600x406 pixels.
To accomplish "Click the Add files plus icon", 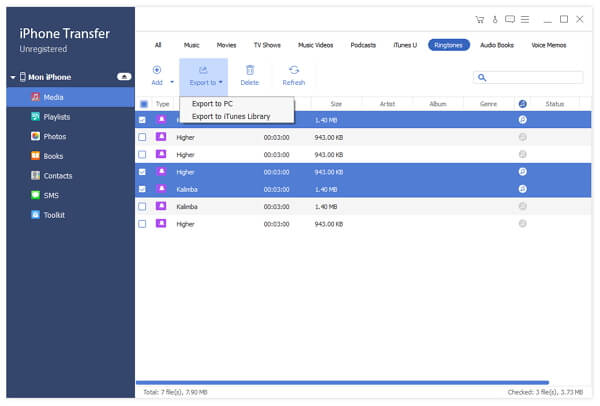I will point(157,70).
